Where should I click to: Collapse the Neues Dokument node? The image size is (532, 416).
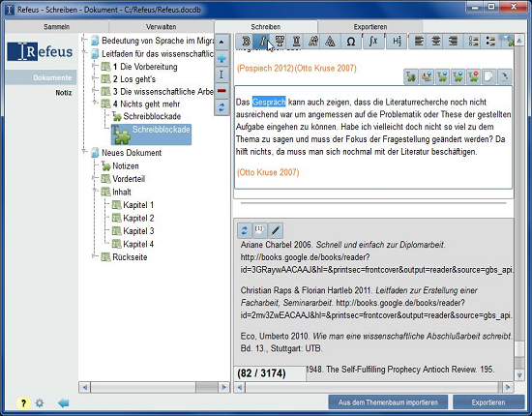[84, 152]
